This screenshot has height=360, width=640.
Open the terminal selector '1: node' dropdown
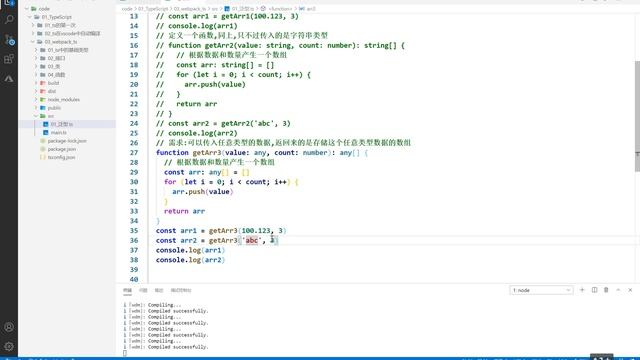click(541, 290)
